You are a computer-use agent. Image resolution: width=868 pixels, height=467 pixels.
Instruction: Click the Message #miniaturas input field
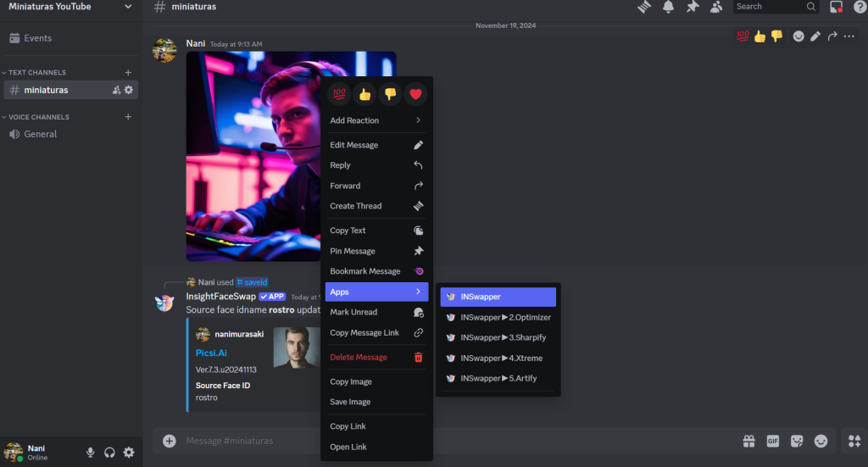pyautogui.click(x=424, y=441)
